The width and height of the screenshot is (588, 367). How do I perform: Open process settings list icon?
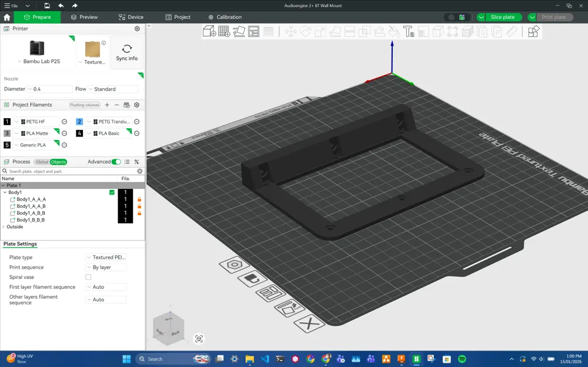click(127, 162)
